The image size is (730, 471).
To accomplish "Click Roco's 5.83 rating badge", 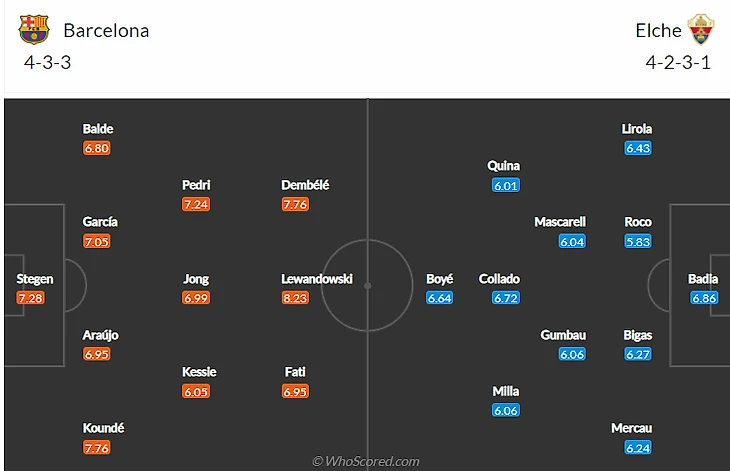I will point(638,241).
